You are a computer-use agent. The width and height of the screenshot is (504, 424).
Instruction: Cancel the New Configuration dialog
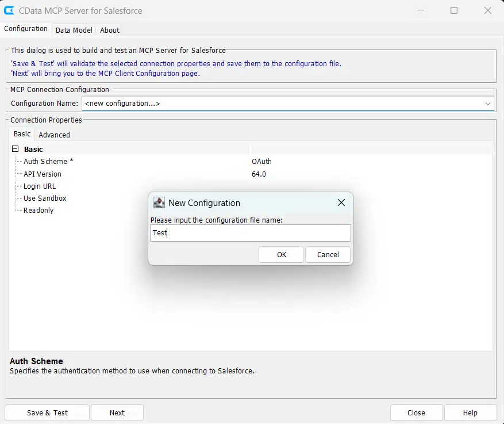(x=328, y=254)
